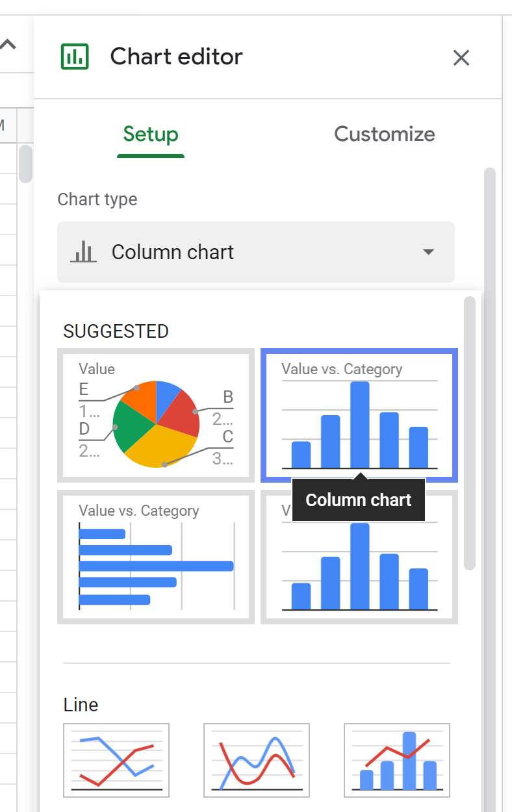Choose the smooth line chart type
This screenshot has height=812, width=512.
click(256, 760)
